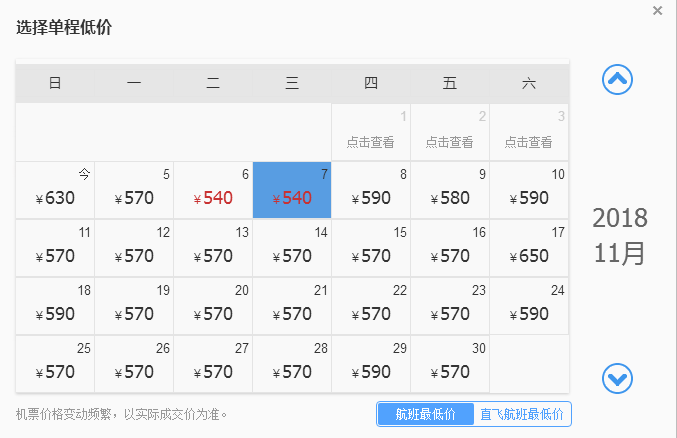
Task: Select November 16 fare ¥570
Action: pos(449,248)
